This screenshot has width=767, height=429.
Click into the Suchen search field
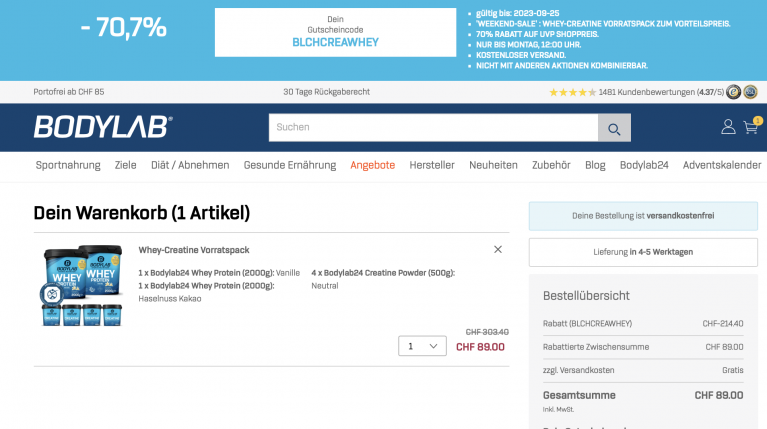(433, 128)
